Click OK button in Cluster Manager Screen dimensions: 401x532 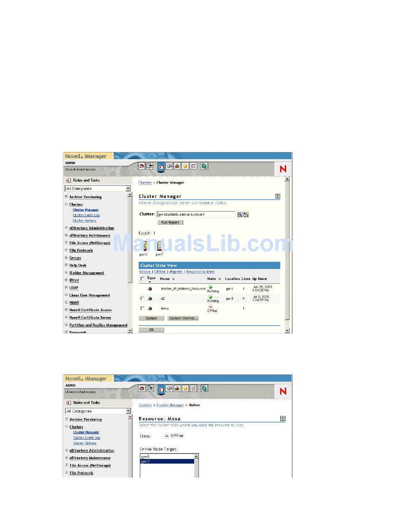(152, 330)
